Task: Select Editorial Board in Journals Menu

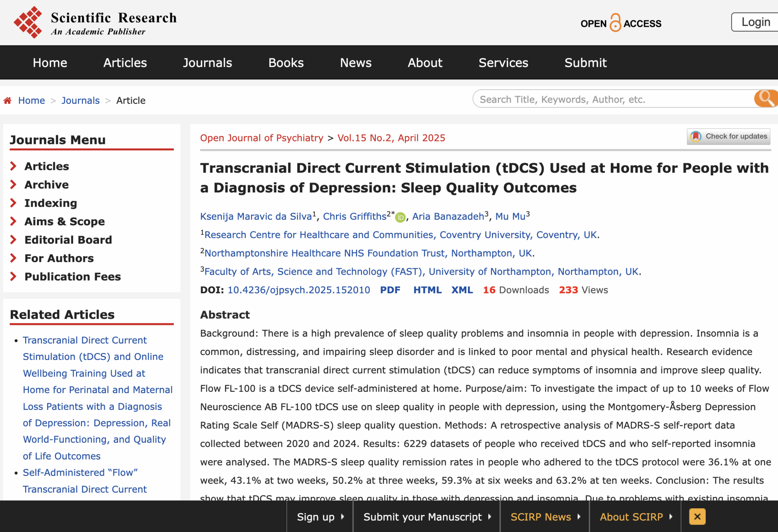Action: tap(68, 240)
